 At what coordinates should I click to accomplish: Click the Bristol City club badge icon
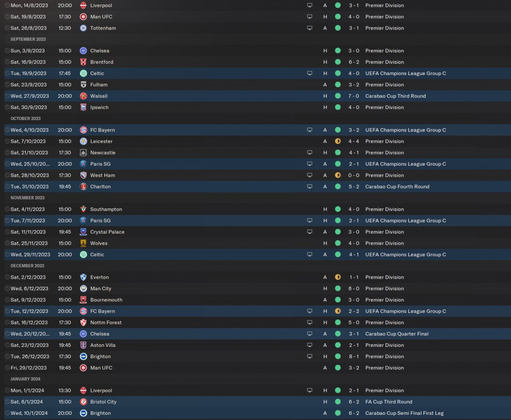(x=83, y=402)
